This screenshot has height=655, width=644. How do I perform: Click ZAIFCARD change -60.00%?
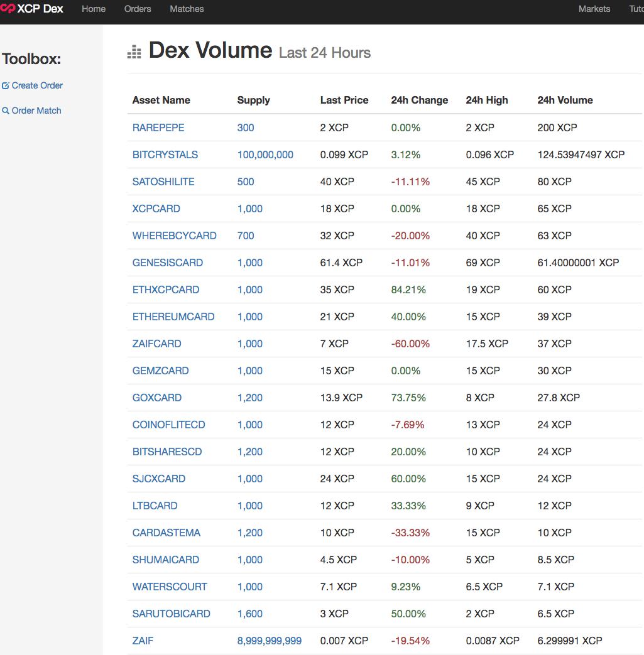(410, 344)
